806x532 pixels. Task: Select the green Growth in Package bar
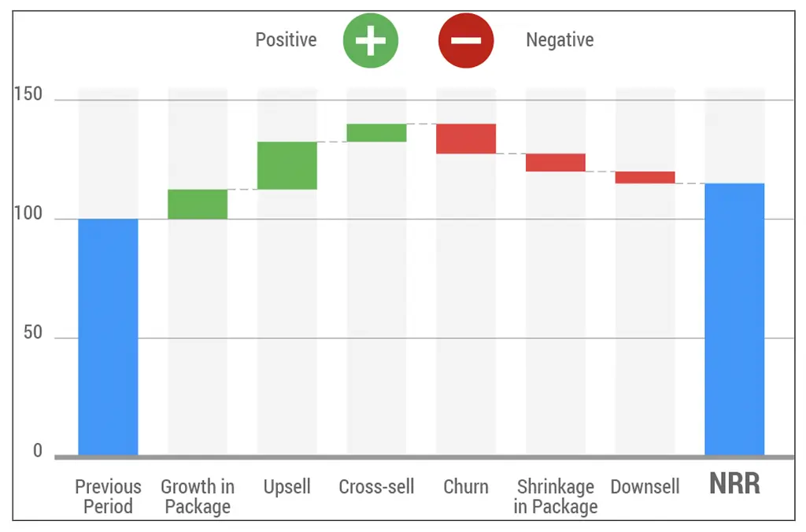point(198,204)
